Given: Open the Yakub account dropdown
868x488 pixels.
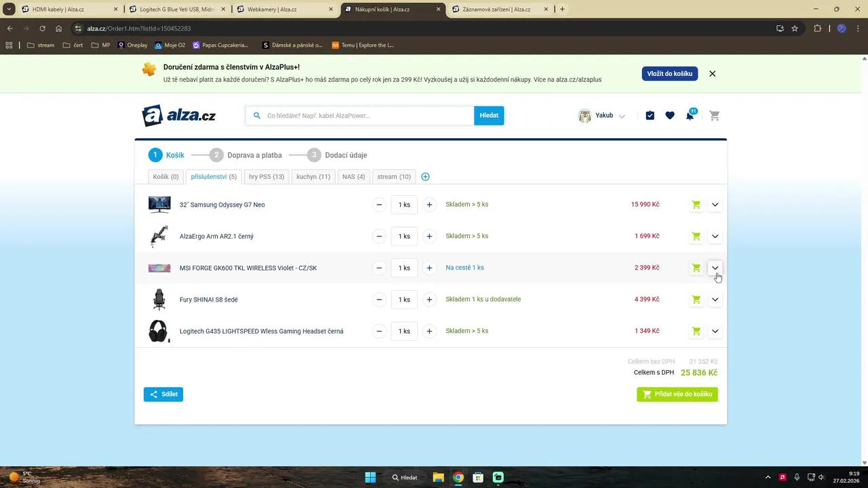Looking at the screenshot, I should [x=601, y=116].
